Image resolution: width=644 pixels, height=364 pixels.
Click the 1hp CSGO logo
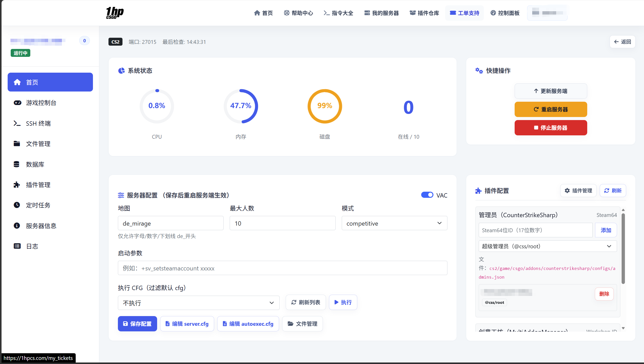tap(115, 13)
